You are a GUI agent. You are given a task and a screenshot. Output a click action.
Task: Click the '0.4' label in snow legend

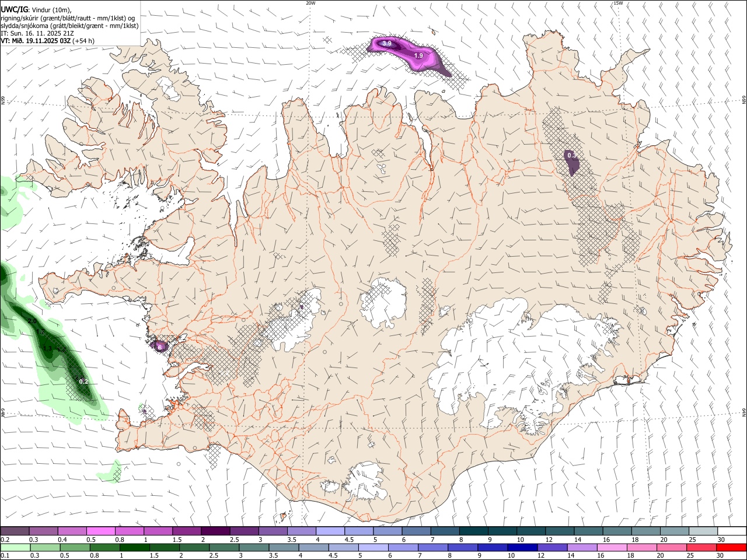pos(62,540)
